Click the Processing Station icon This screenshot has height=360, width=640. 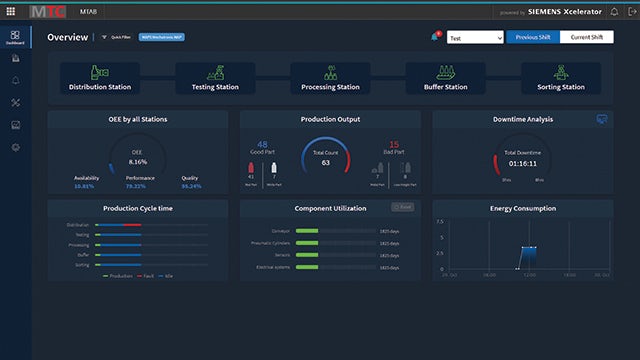(331, 73)
